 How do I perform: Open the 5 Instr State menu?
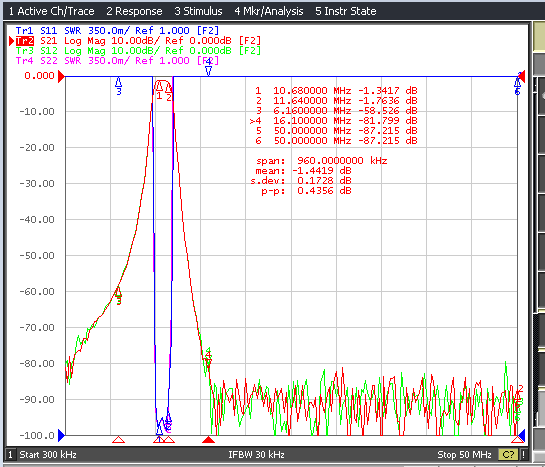(x=345, y=11)
